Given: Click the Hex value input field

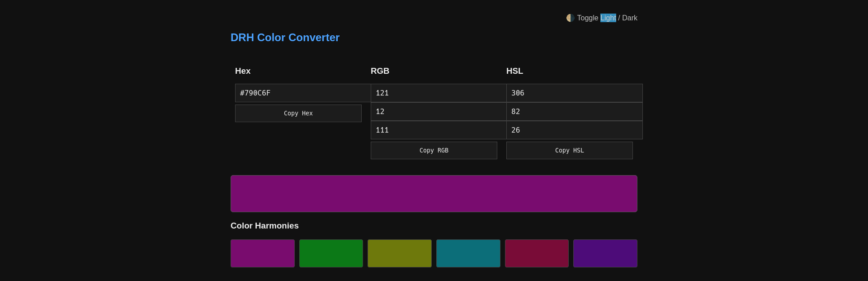Looking at the screenshot, I should pos(302,93).
